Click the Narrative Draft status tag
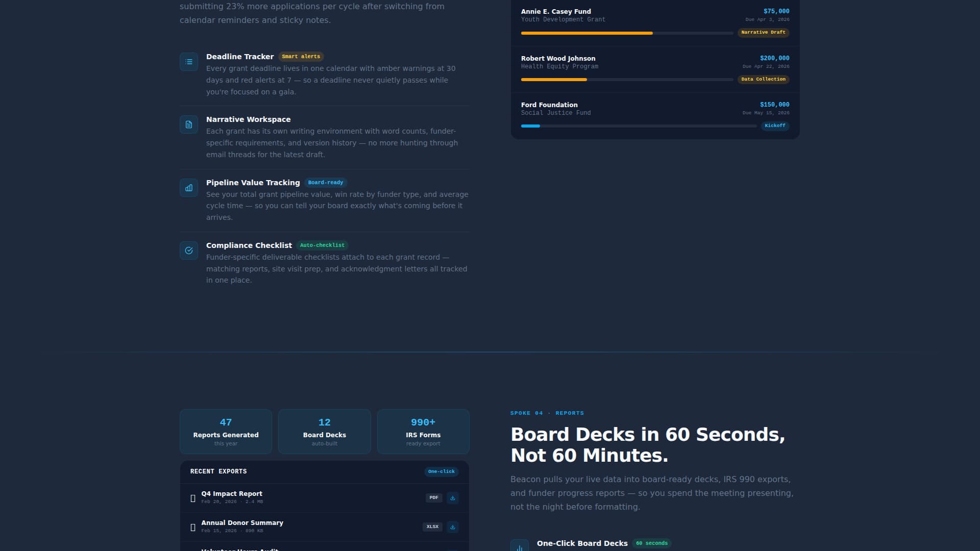The image size is (980, 551). pyautogui.click(x=763, y=33)
